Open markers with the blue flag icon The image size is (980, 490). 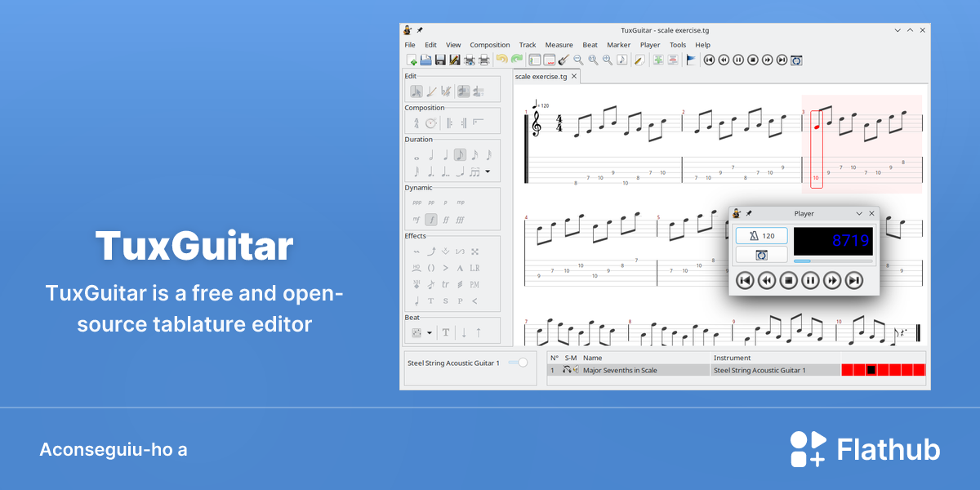691,60
